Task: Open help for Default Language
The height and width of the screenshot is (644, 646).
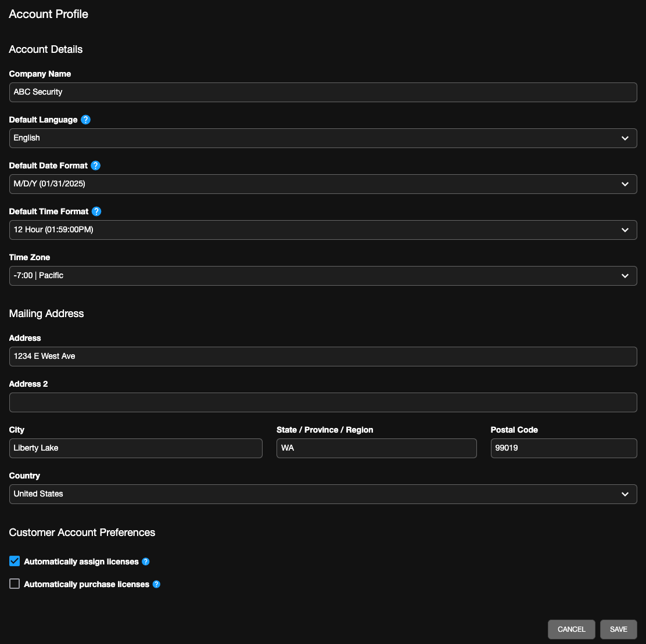Action: pos(85,120)
